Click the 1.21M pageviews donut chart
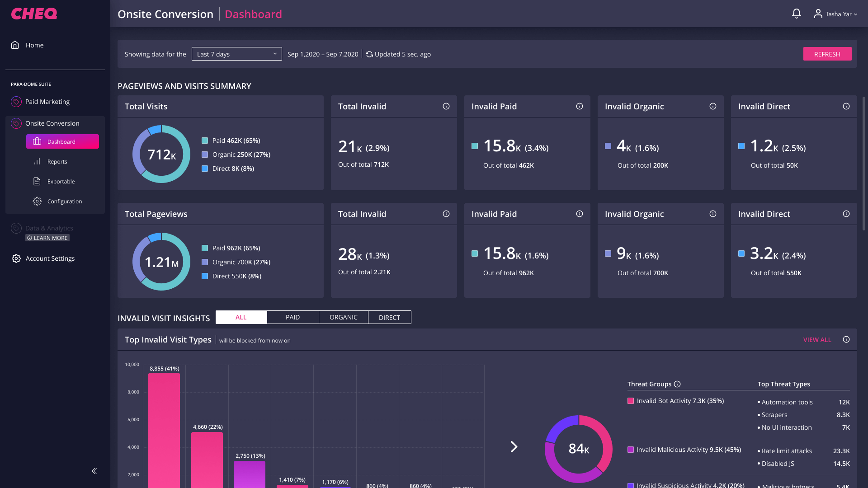The height and width of the screenshot is (488, 868). [x=161, y=262]
